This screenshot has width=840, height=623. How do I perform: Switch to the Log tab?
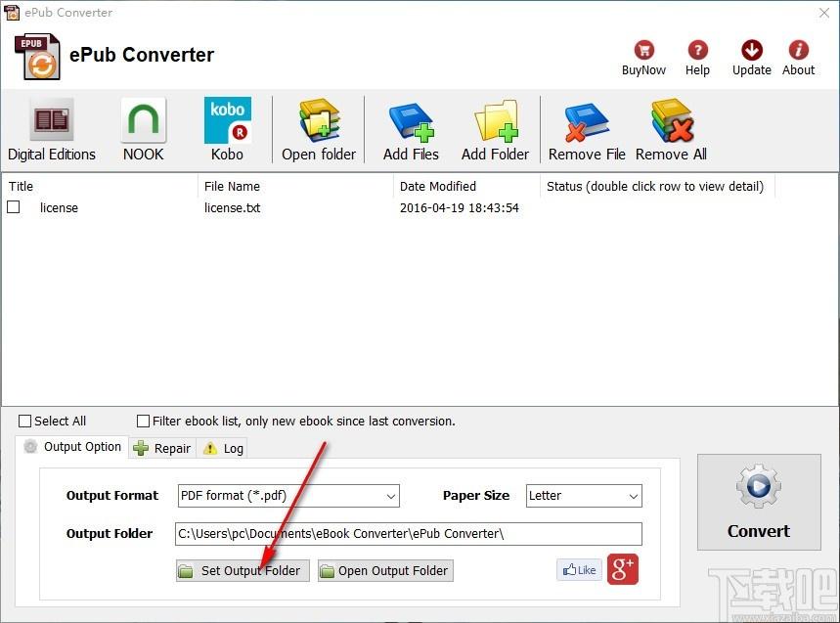pos(223,448)
